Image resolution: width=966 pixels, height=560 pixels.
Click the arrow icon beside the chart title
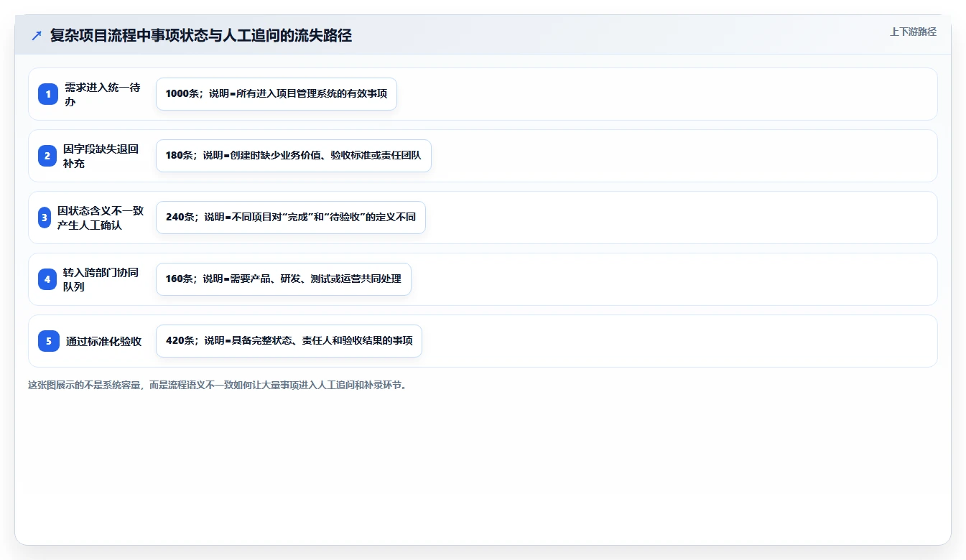point(37,36)
